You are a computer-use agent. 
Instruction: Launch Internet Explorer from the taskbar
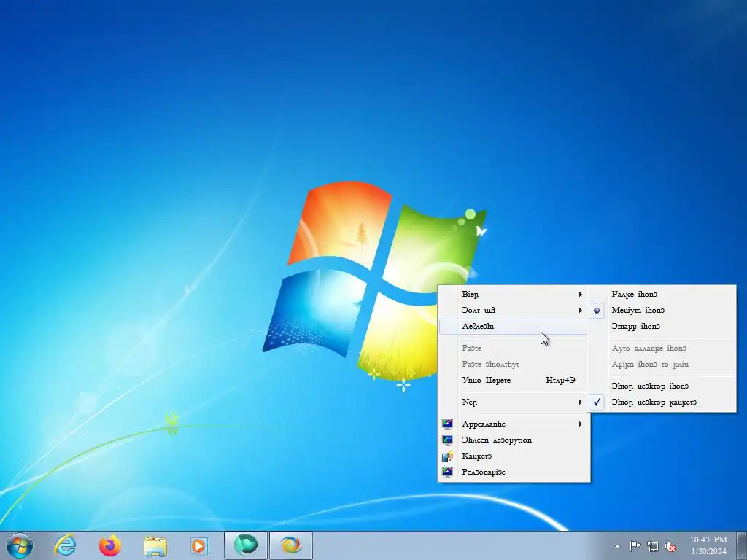65,545
